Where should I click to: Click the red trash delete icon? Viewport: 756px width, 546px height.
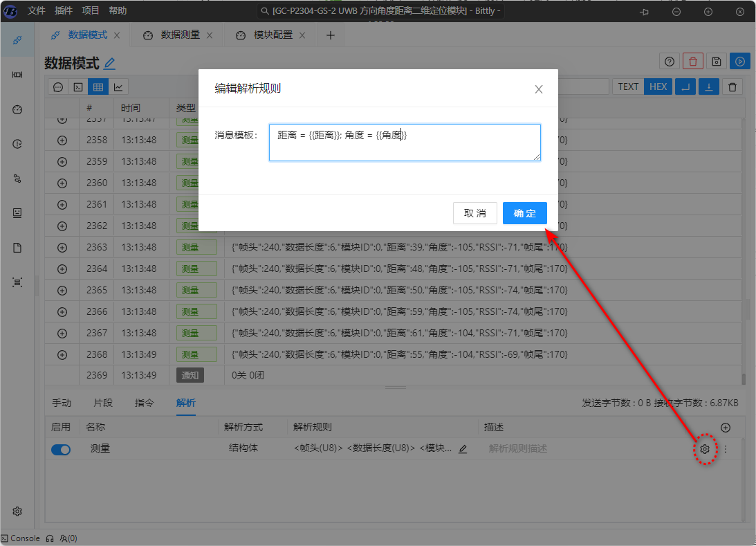pos(692,62)
